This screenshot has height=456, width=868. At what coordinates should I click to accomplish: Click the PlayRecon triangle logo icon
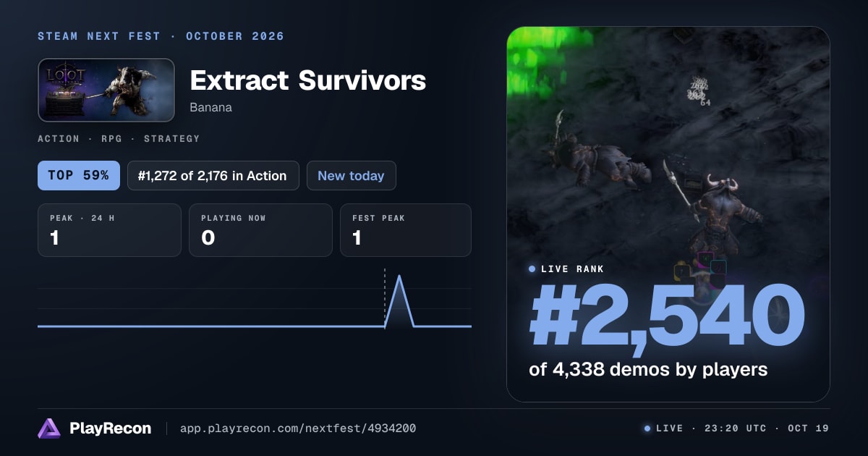[49, 428]
